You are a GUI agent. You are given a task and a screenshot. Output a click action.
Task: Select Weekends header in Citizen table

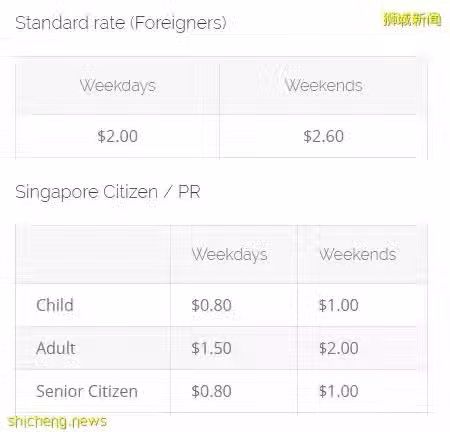pos(358,255)
